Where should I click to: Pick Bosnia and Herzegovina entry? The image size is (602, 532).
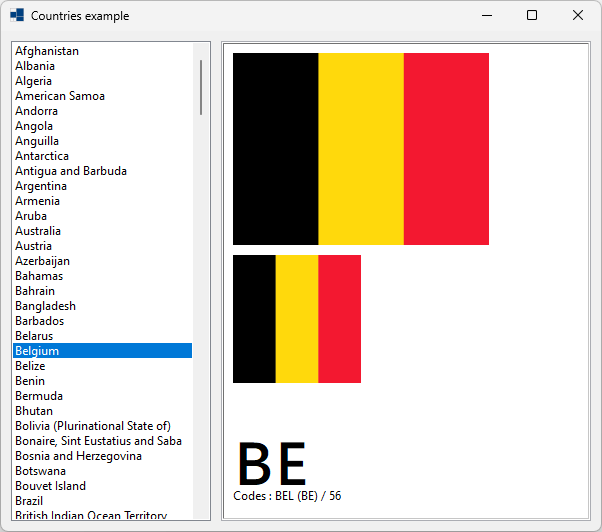click(x=78, y=456)
